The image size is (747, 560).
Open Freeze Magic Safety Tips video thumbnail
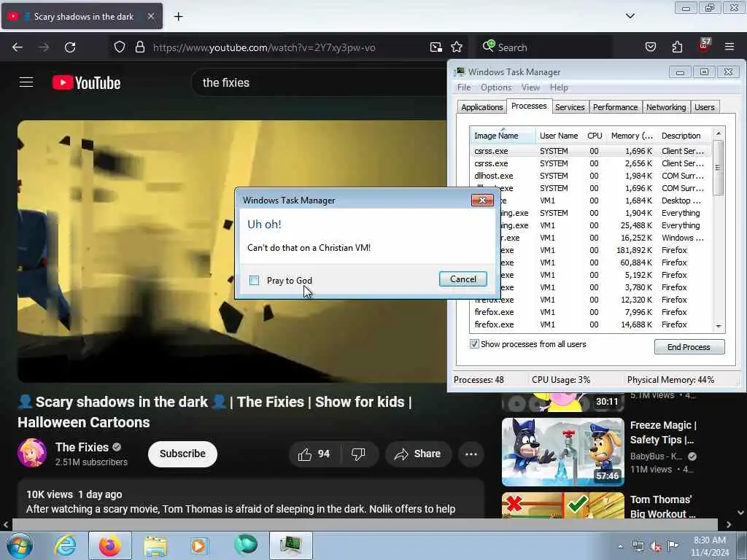tap(562, 452)
